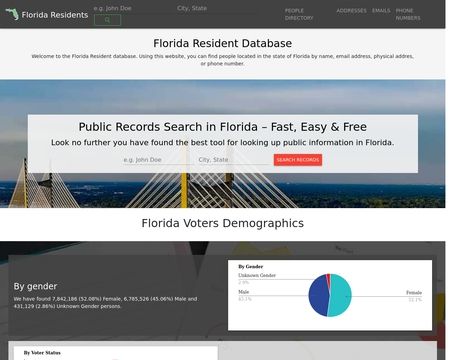Click the Female chart label
The image size is (450, 360).
[414, 293]
